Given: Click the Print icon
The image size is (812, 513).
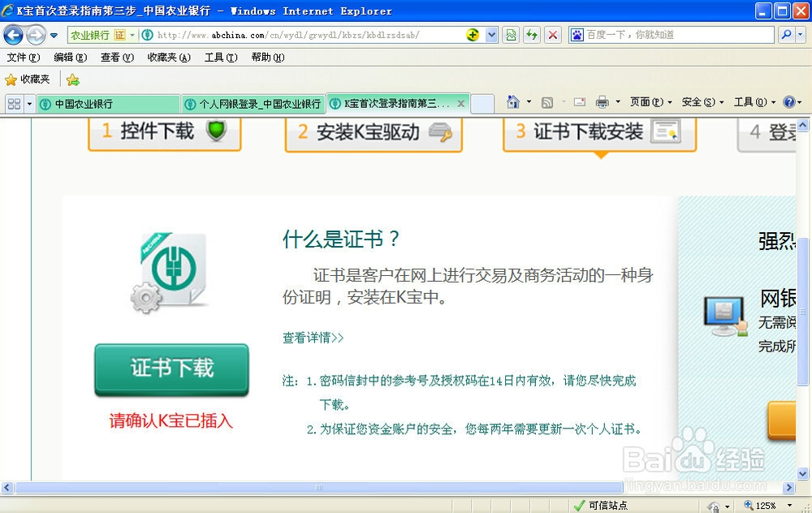Looking at the screenshot, I should tap(603, 102).
